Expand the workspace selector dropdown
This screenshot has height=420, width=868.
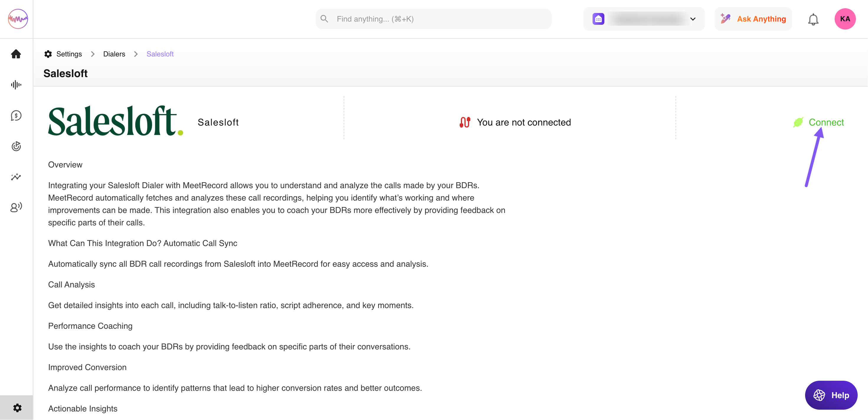pos(693,19)
